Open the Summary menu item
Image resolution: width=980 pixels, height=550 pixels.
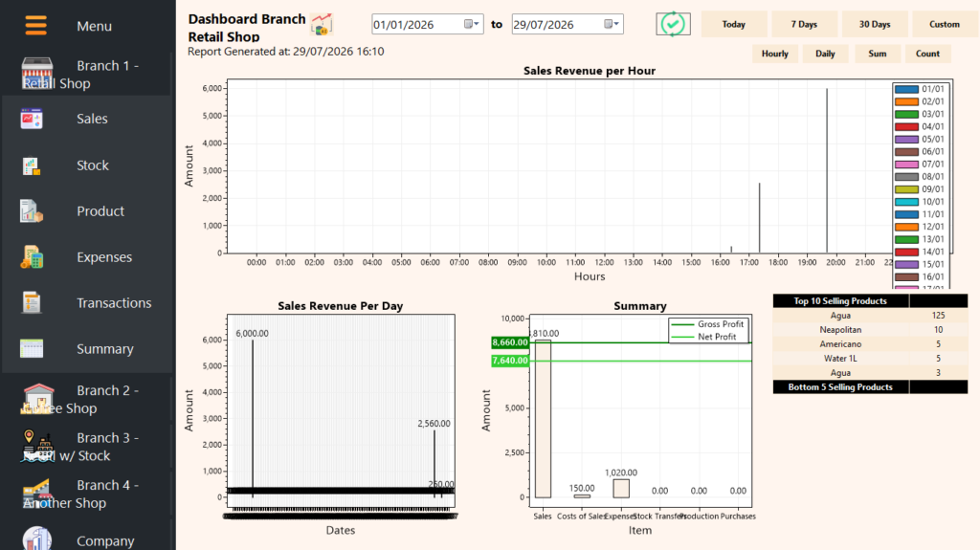pyautogui.click(x=87, y=349)
